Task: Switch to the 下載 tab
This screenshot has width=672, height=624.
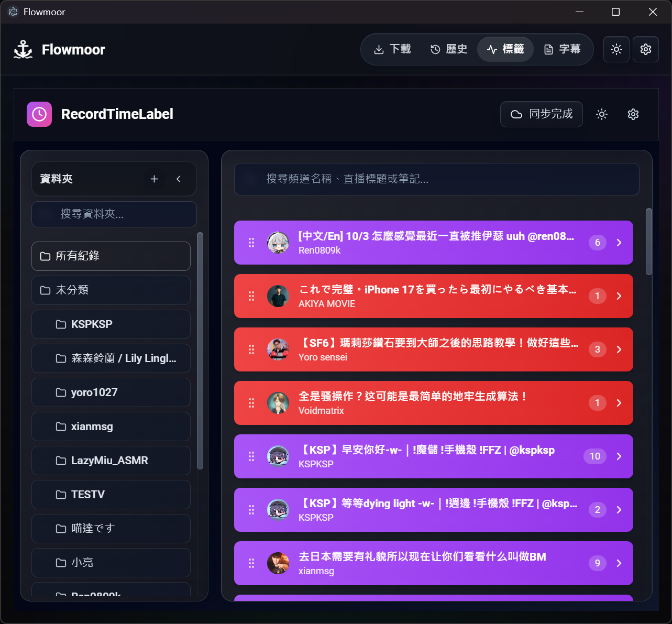Action: pos(392,49)
